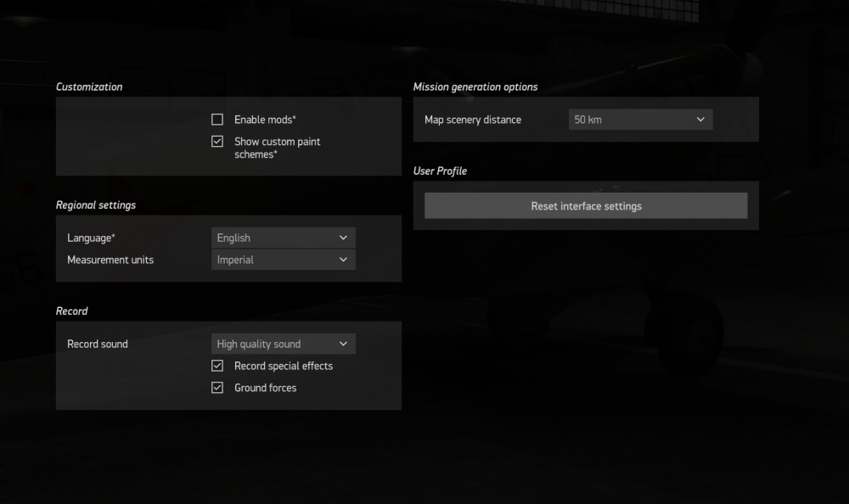Click the chevron arrow beside Imperial
Image resolution: width=849 pixels, height=504 pixels.
[x=343, y=260]
